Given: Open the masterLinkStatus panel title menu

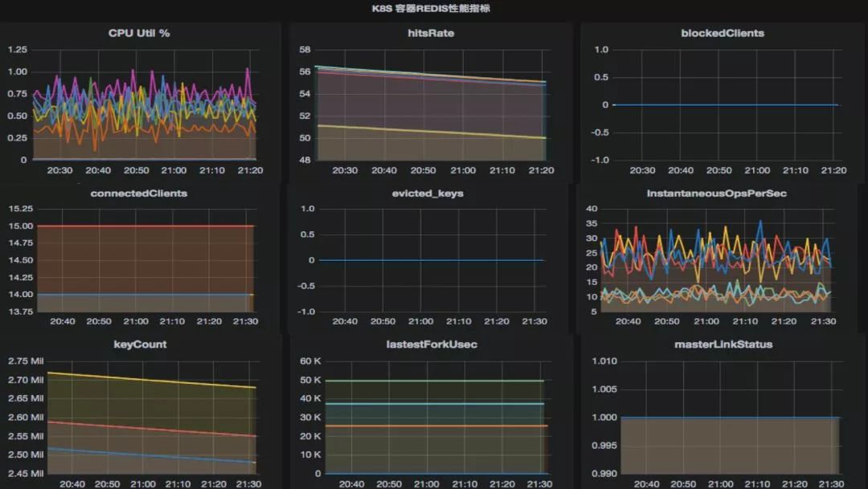Looking at the screenshot, I should click(x=723, y=344).
